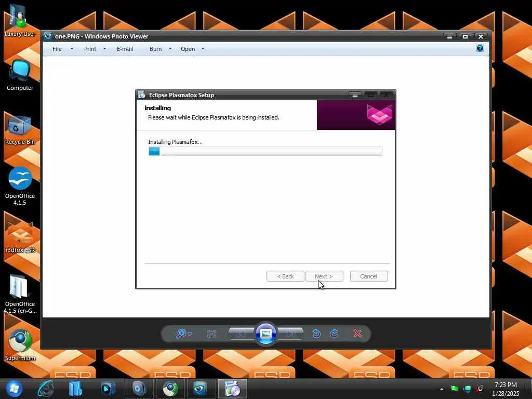Delete the photo with red X
Viewport: 532px width, 399px height.
tap(357, 334)
